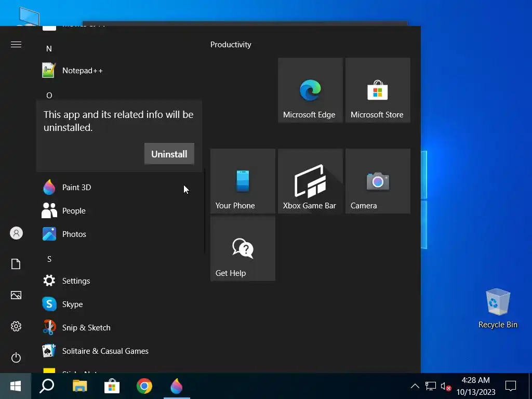Open the People app icon
Image resolution: width=532 pixels, height=399 pixels.
pyautogui.click(x=49, y=211)
